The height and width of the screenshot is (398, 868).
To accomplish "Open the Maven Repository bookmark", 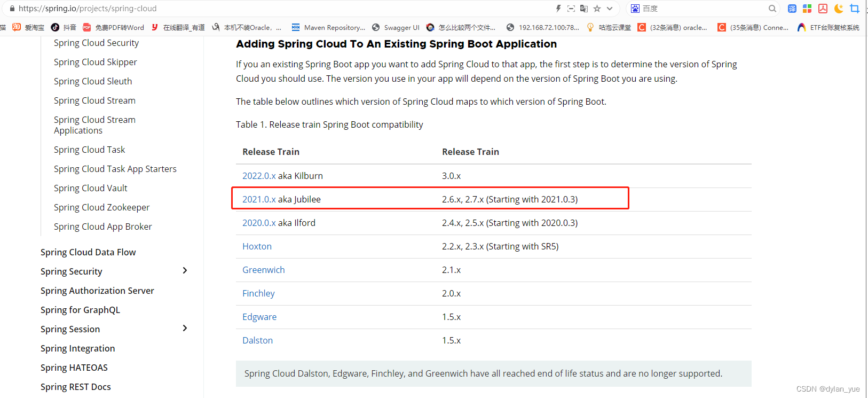I will coord(328,27).
